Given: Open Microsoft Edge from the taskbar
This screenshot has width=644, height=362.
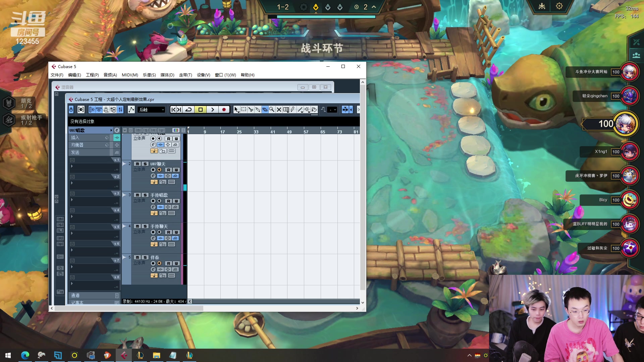Looking at the screenshot, I should (x=25, y=355).
